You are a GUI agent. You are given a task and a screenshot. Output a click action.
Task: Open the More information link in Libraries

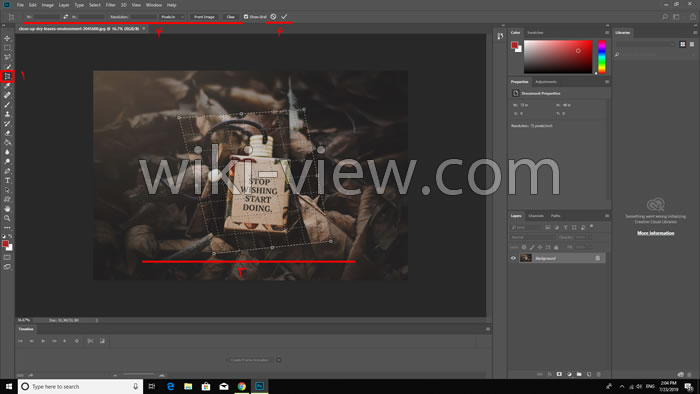point(655,233)
